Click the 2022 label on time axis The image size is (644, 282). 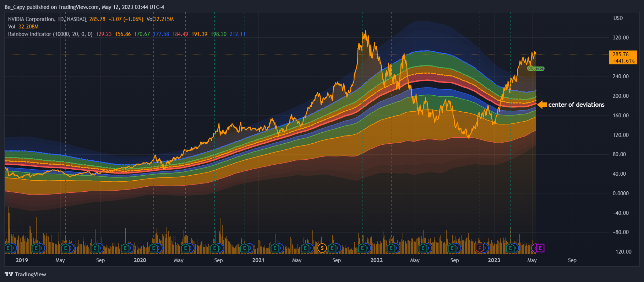tap(376, 260)
